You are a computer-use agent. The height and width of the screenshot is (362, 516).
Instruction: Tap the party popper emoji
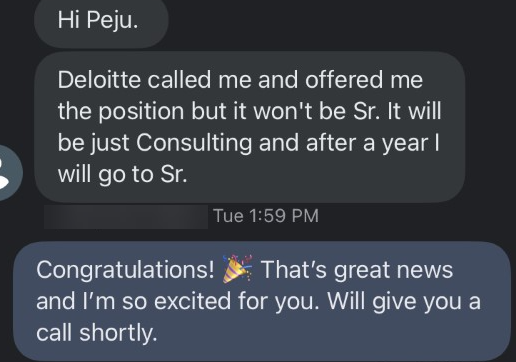(238, 269)
